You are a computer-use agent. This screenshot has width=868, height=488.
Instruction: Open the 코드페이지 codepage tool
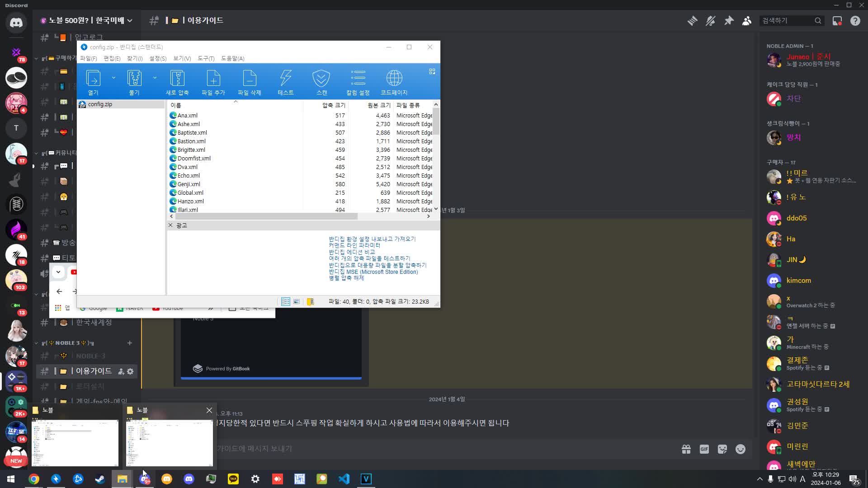click(394, 81)
